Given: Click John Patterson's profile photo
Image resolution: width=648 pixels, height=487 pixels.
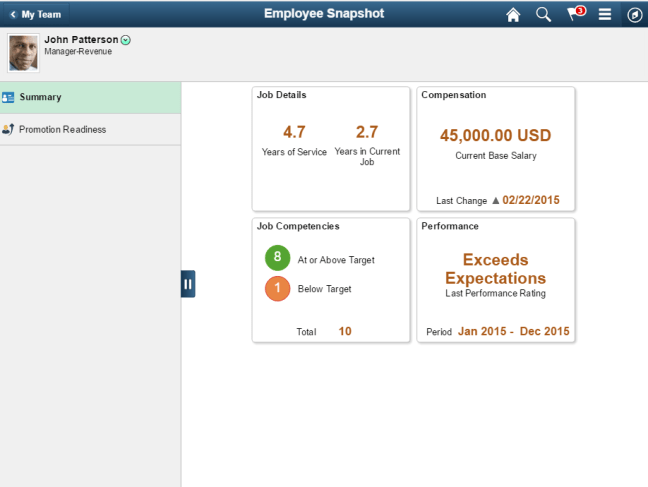Looking at the screenshot, I should (x=23, y=52).
